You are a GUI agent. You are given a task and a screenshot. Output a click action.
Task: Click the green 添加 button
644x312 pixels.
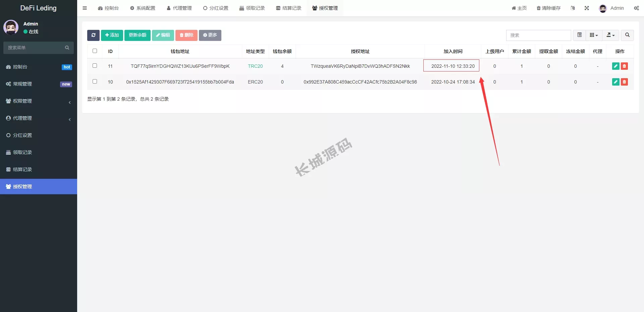tap(112, 35)
